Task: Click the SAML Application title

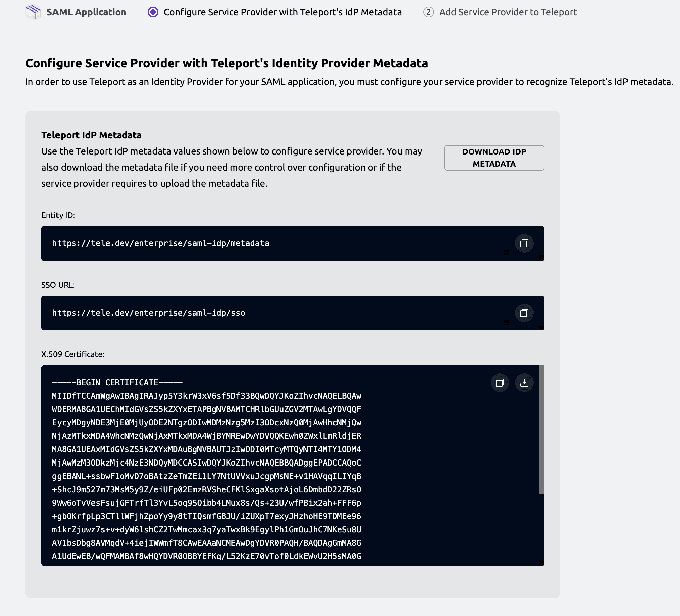Action: point(86,12)
